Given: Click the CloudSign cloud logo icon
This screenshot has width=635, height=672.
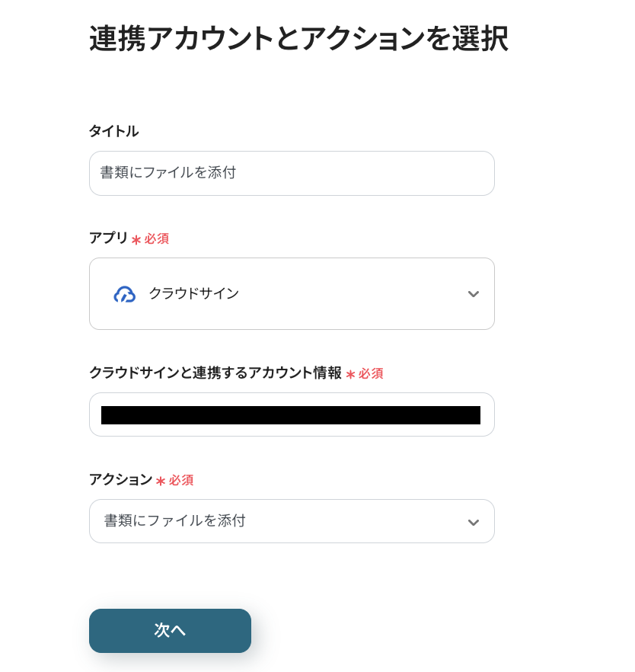Looking at the screenshot, I should [x=124, y=294].
